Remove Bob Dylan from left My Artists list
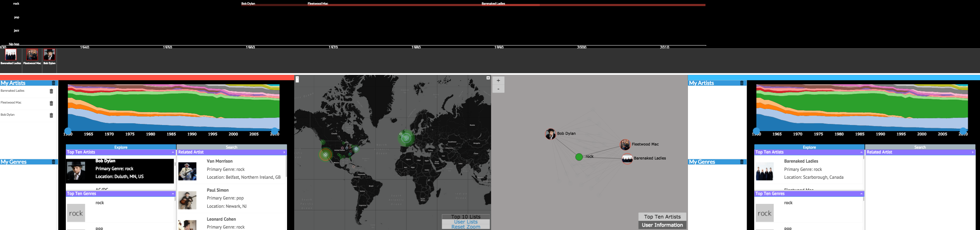This screenshot has width=980, height=230. pos(51,115)
